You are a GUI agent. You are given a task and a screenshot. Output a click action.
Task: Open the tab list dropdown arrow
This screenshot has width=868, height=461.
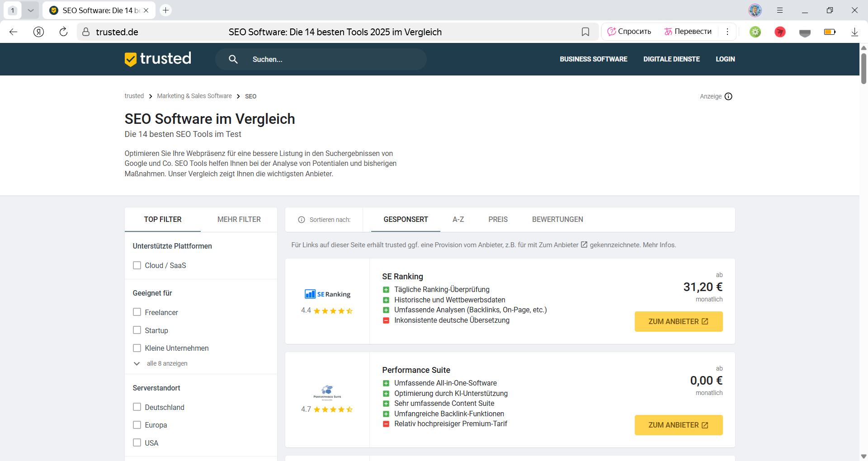[30, 10]
